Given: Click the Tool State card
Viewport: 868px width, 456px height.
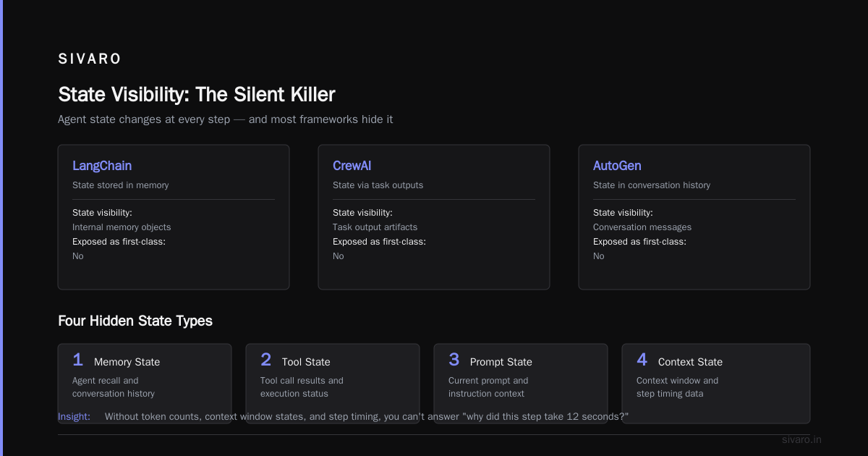Looking at the screenshot, I should 333,384.
